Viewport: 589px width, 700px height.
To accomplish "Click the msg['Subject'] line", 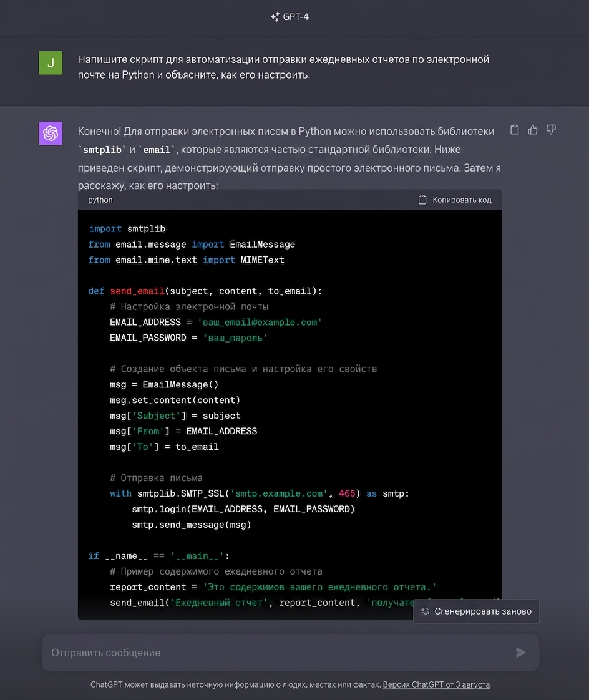I will pyautogui.click(x=175, y=416).
